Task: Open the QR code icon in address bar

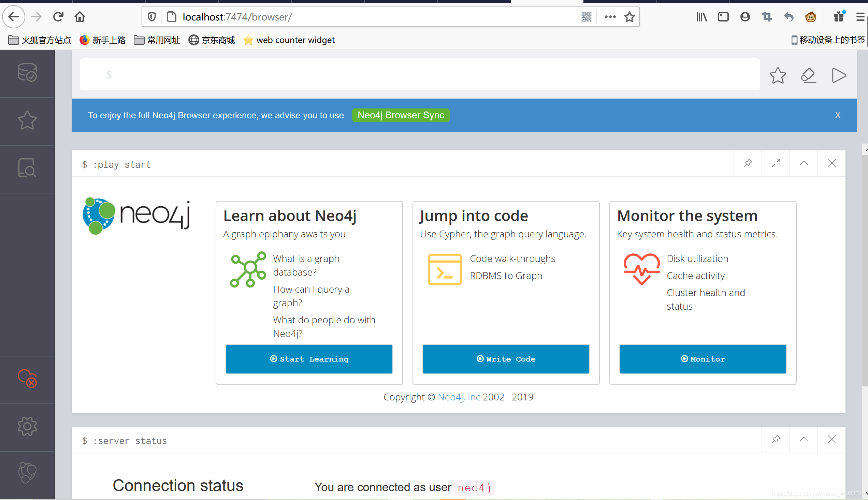Action: coord(586,16)
